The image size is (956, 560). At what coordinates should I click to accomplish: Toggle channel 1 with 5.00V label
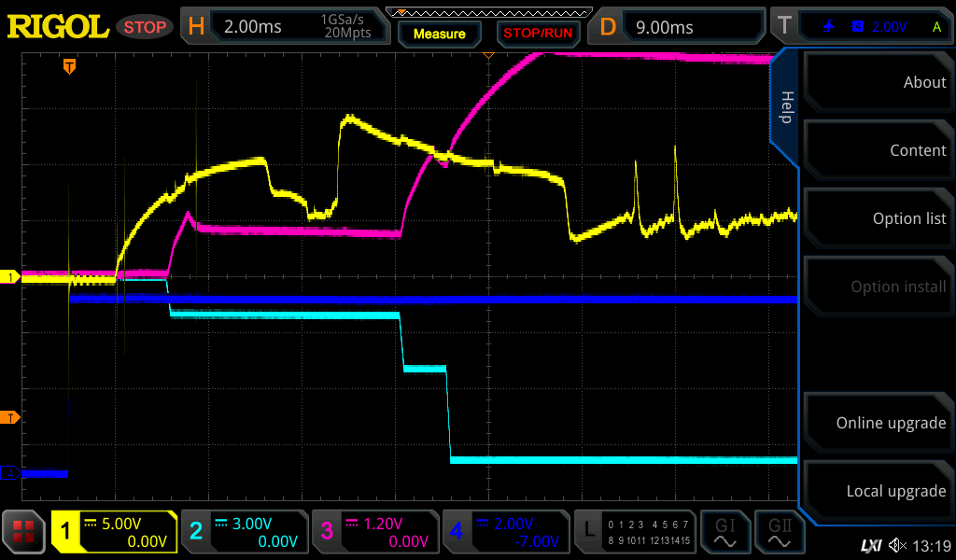pos(114,532)
